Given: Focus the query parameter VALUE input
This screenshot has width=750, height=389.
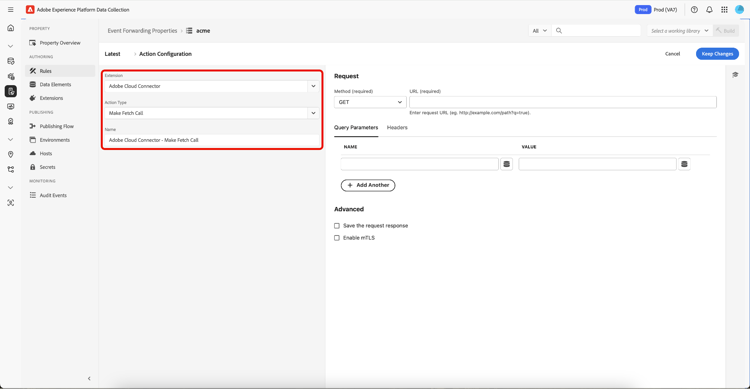Looking at the screenshot, I should pyautogui.click(x=597, y=164).
